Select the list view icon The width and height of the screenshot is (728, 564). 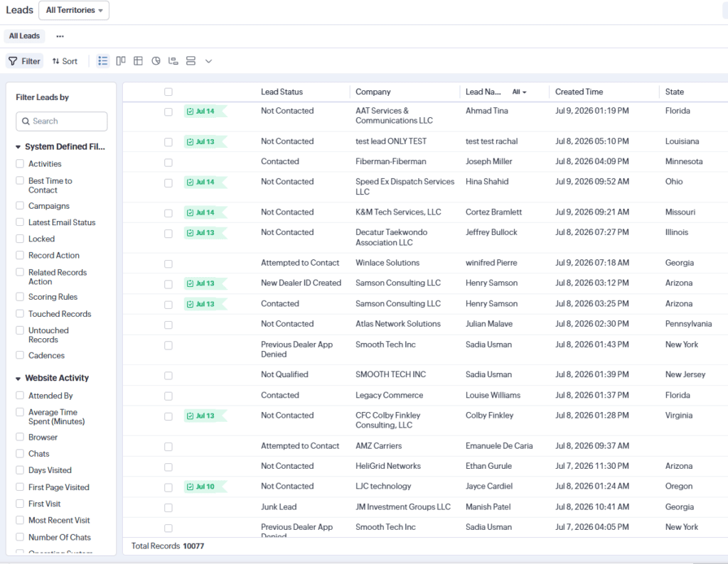[x=102, y=61]
